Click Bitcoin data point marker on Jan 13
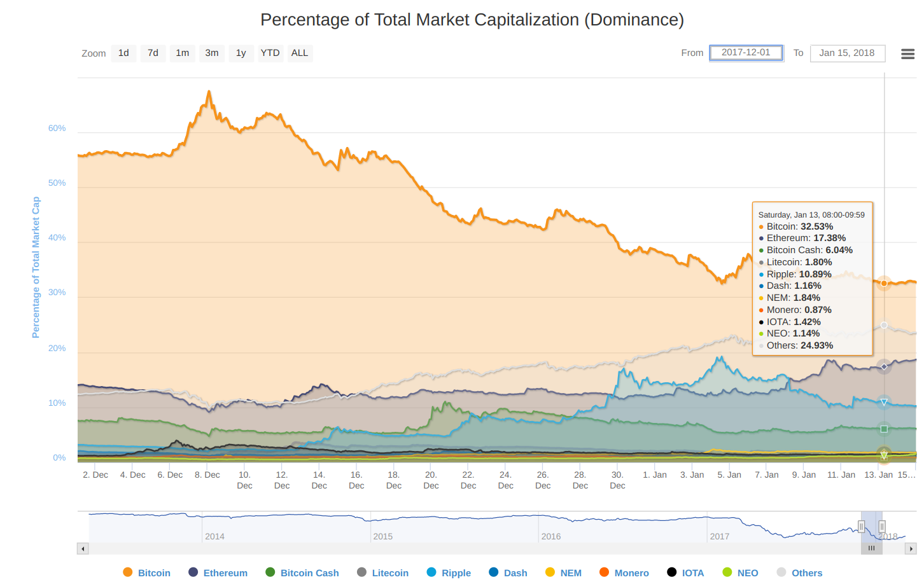The height and width of the screenshot is (582, 924). click(x=884, y=283)
